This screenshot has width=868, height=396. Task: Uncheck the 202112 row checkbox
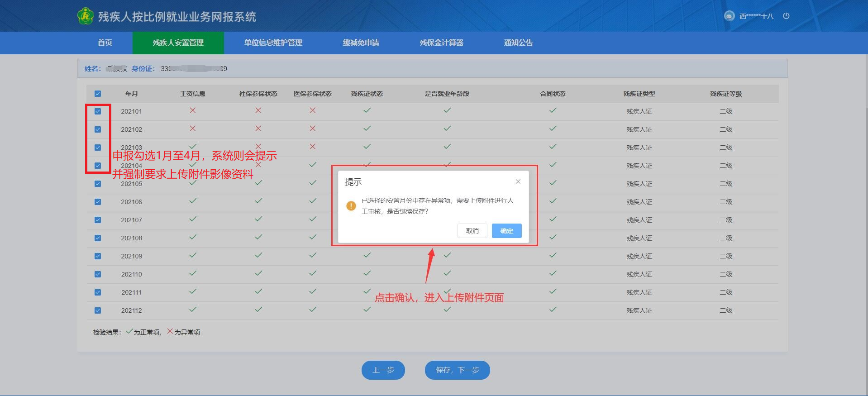pyautogui.click(x=98, y=310)
